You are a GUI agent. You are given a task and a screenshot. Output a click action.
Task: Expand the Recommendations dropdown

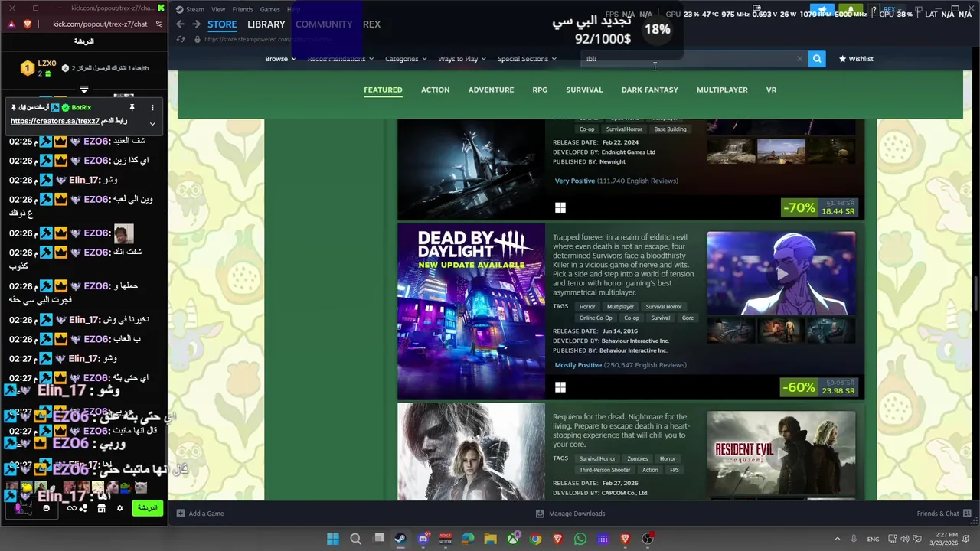pyautogui.click(x=340, y=59)
